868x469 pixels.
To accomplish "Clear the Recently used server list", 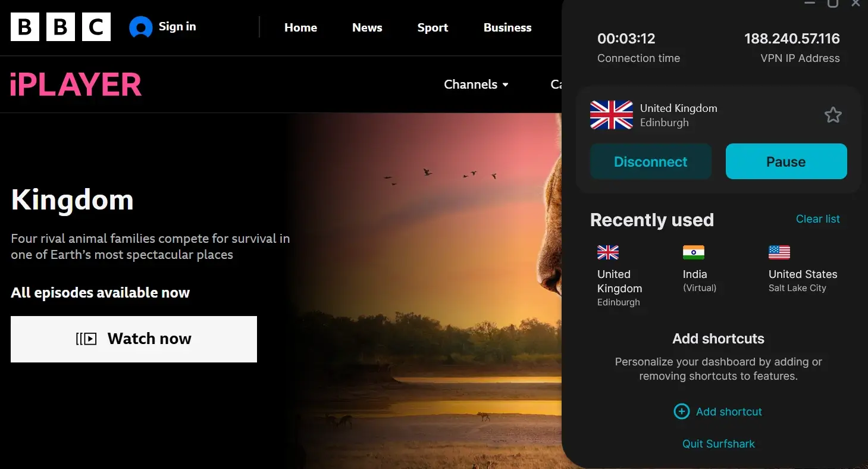I will (817, 218).
